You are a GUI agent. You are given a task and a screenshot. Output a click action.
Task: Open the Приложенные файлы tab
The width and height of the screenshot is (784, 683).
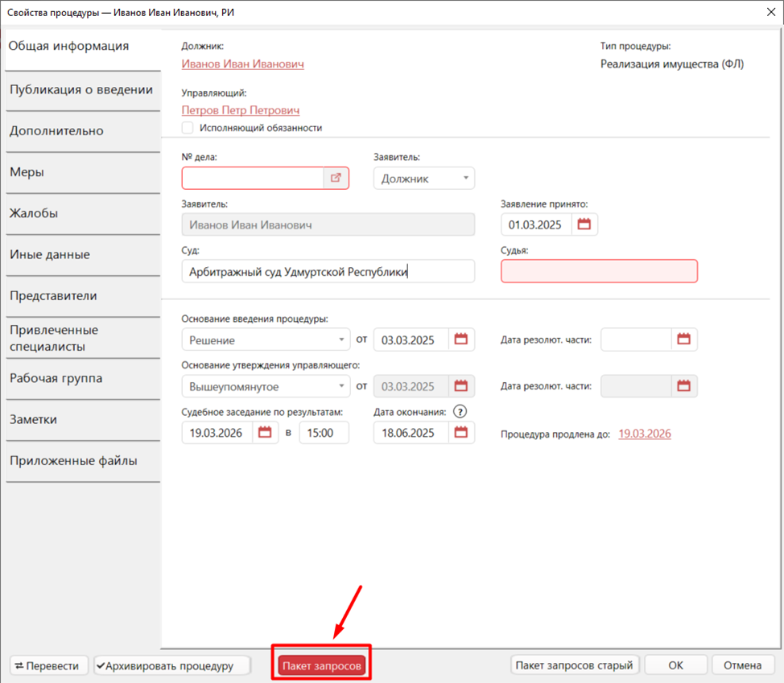point(73,461)
